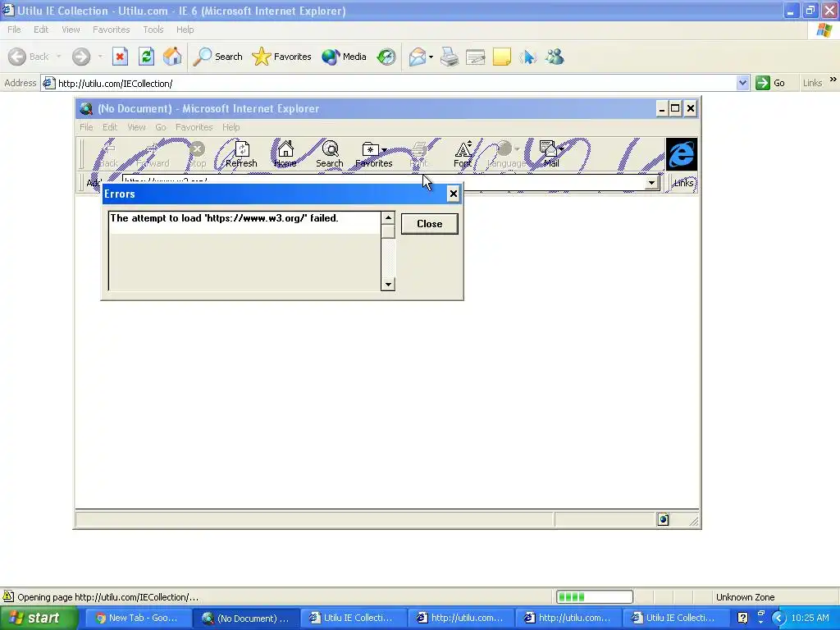The image size is (840, 630).
Task: Click the Links label in the outer toolbar
Action: coord(812,83)
